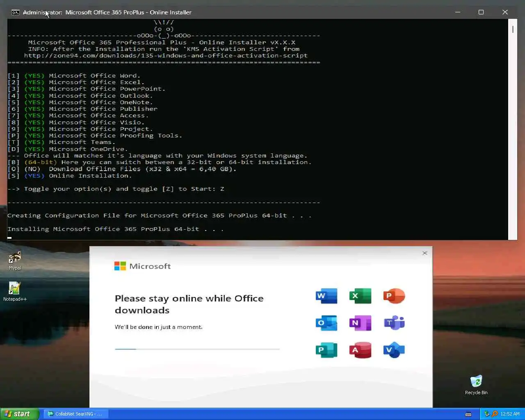Switch to CollabNet SearXNG taskbar window
This screenshot has height=420, width=525.
(75, 414)
